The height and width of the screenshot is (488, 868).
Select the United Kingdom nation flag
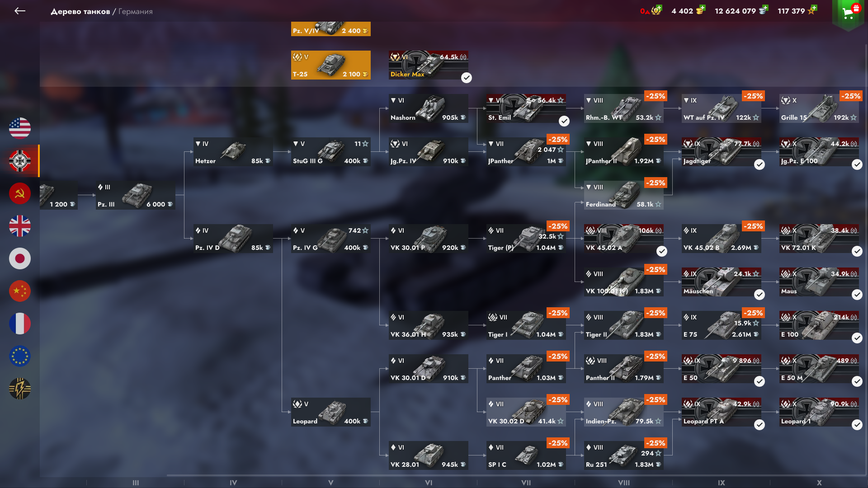20,226
